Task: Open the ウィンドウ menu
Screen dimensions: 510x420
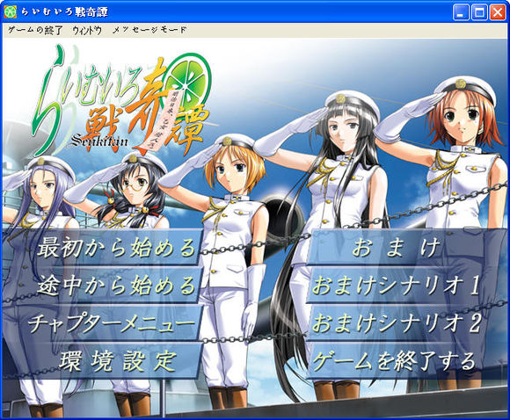Action: [87, 30]
